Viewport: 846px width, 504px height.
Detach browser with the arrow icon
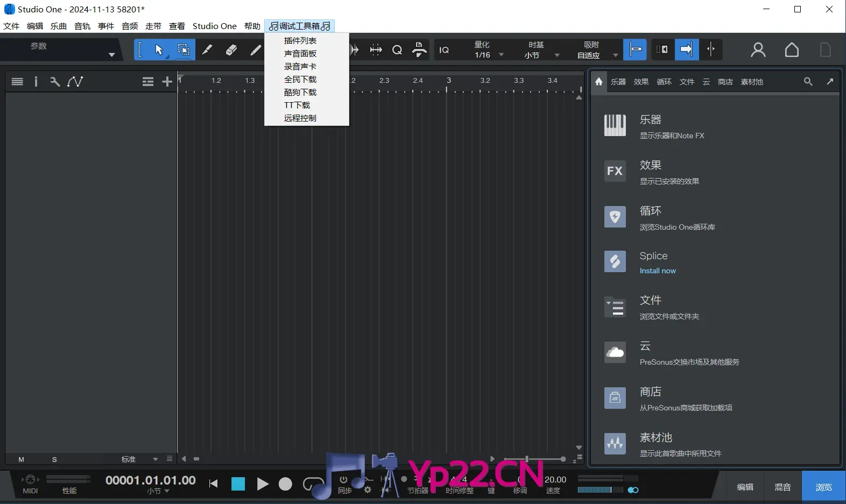(830, 82)
